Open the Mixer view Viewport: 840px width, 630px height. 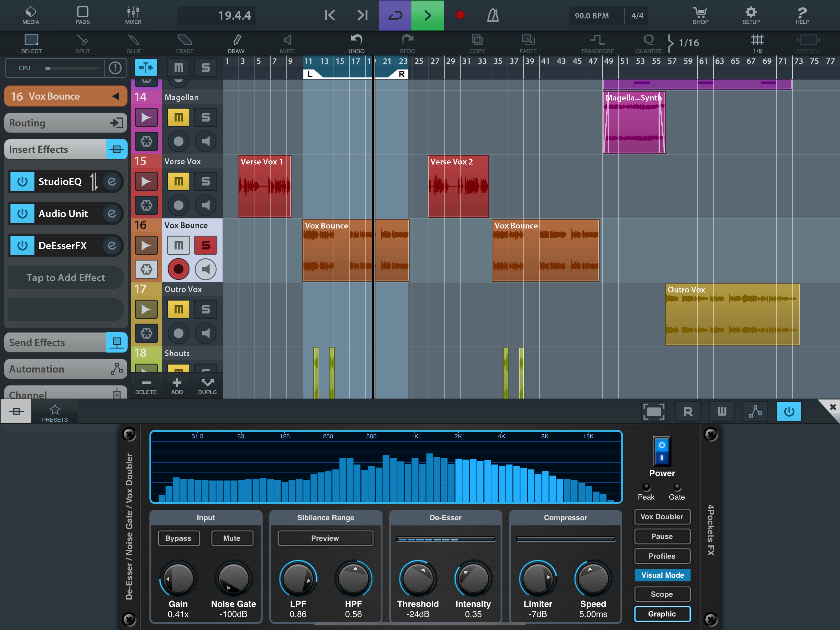[133, 15]
